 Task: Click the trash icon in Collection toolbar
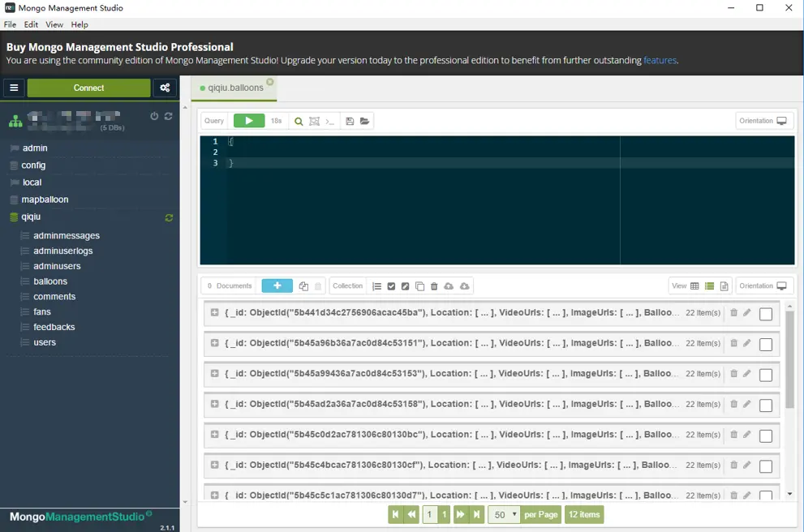(x=434, y=286)
